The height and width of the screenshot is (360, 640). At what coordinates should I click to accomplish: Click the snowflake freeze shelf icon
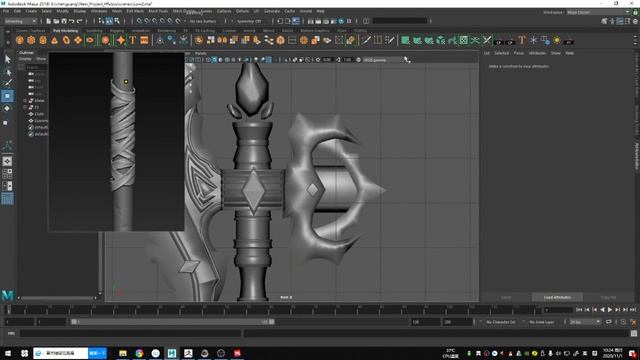(x=533, y=40)
